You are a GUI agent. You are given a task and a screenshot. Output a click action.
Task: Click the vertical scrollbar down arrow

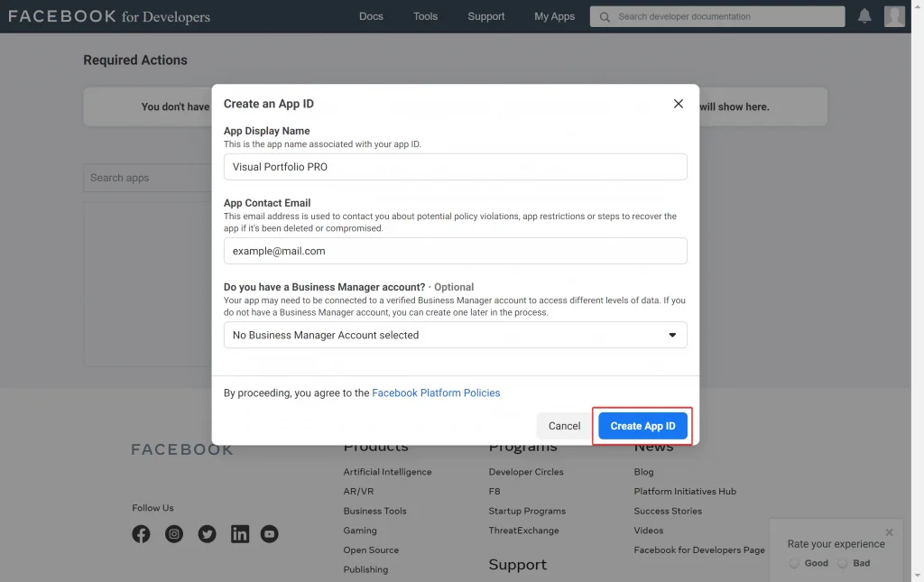click(x=918, y=576)
